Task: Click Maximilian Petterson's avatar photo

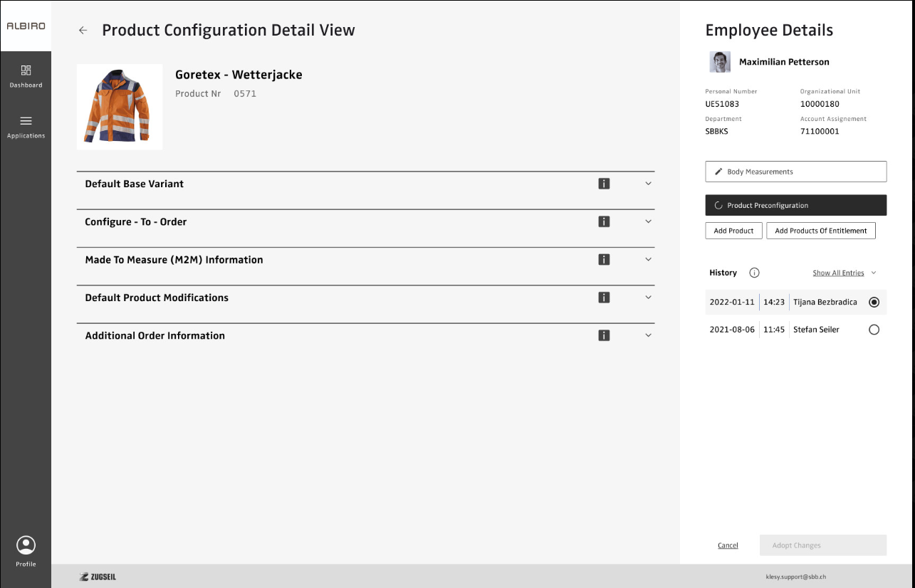Action: [720, 62]
